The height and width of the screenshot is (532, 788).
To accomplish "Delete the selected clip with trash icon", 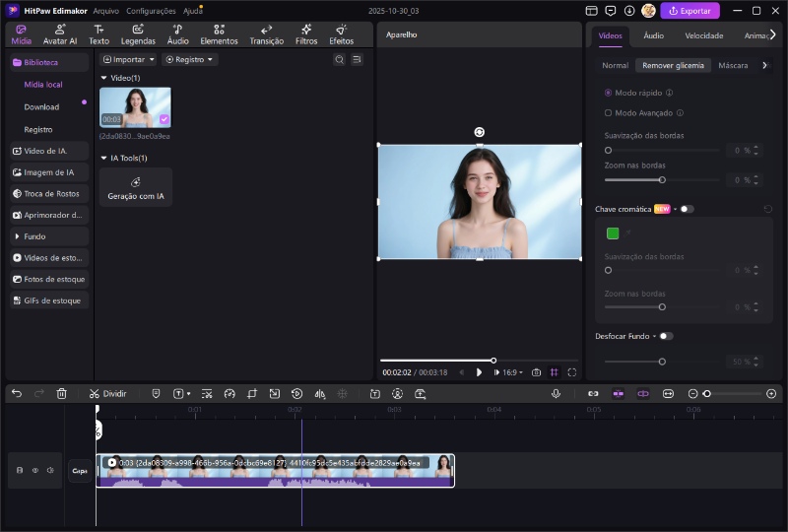I will click(62, 393).
